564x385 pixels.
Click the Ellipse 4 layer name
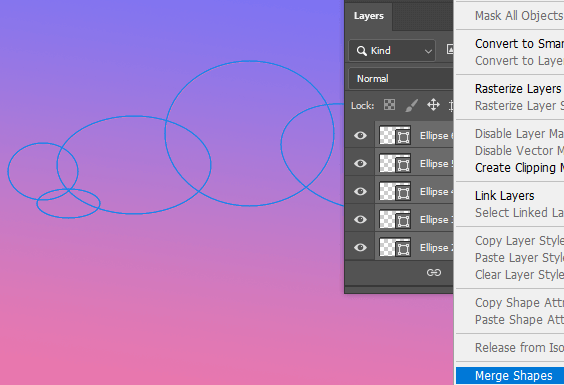[x=436, y=192]
